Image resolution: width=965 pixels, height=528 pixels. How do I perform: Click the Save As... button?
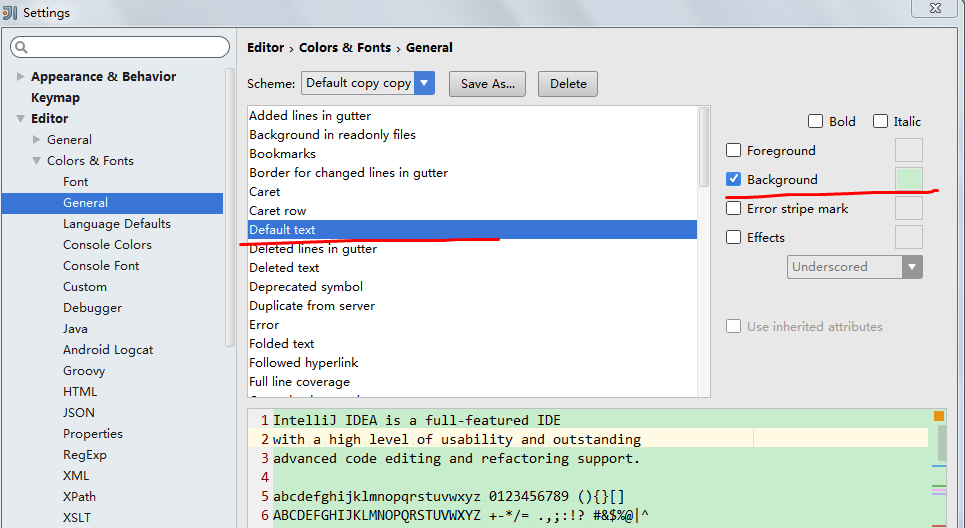487,84
